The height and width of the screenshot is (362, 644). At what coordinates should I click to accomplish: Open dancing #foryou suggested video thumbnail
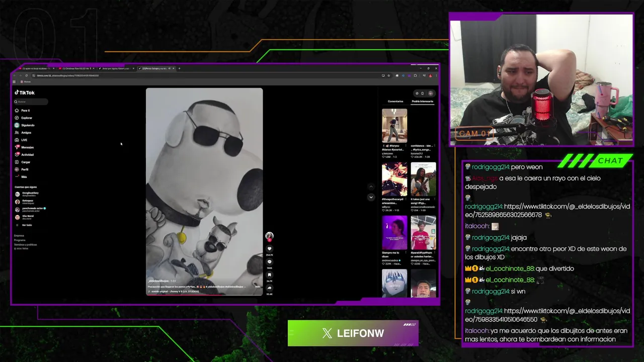pos(394,125)
